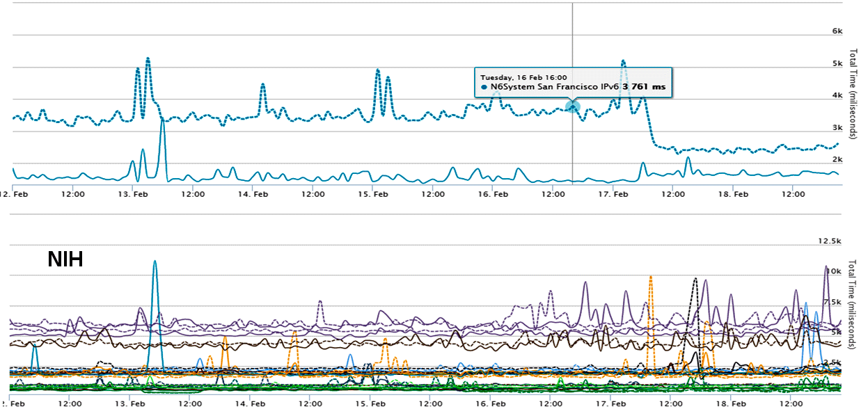The image size is (868, 409).
Task: Click the tall blue spike near 13. Feb in NIH chart
Action: point(155,262)
